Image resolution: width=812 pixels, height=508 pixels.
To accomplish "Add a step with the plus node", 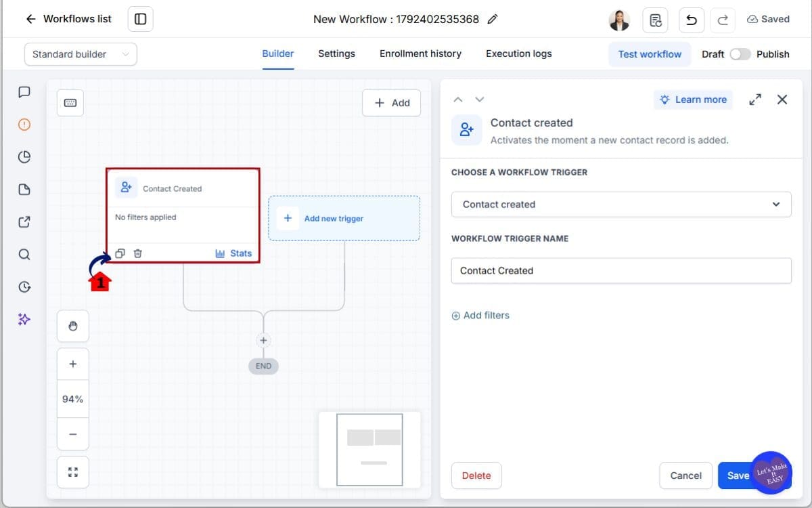I will [x=264, y=341].
